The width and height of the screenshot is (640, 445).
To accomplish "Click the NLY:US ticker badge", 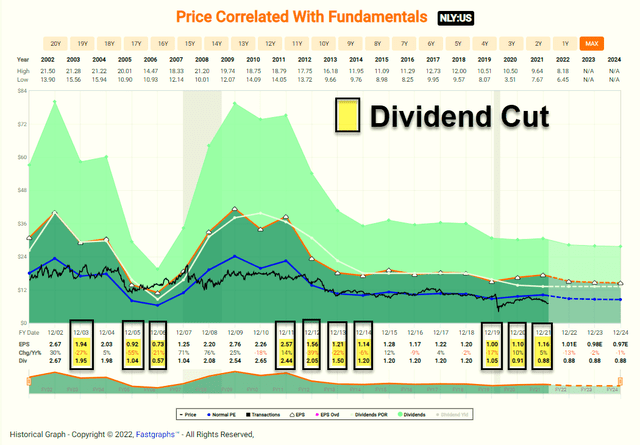I will tap(456, 18).
